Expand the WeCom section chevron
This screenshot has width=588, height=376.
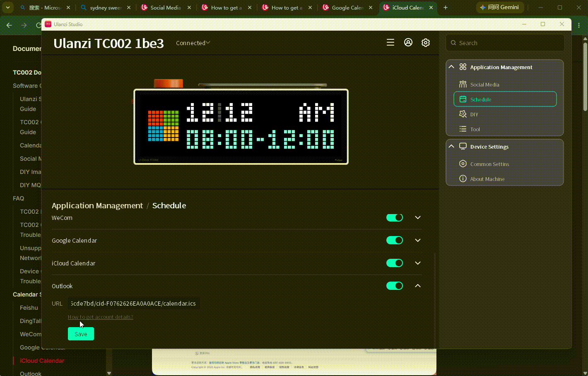coord(418,218)
